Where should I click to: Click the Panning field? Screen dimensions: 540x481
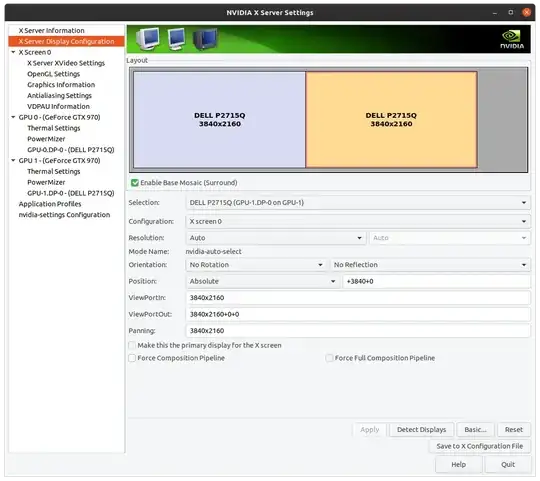coord(358,331)
